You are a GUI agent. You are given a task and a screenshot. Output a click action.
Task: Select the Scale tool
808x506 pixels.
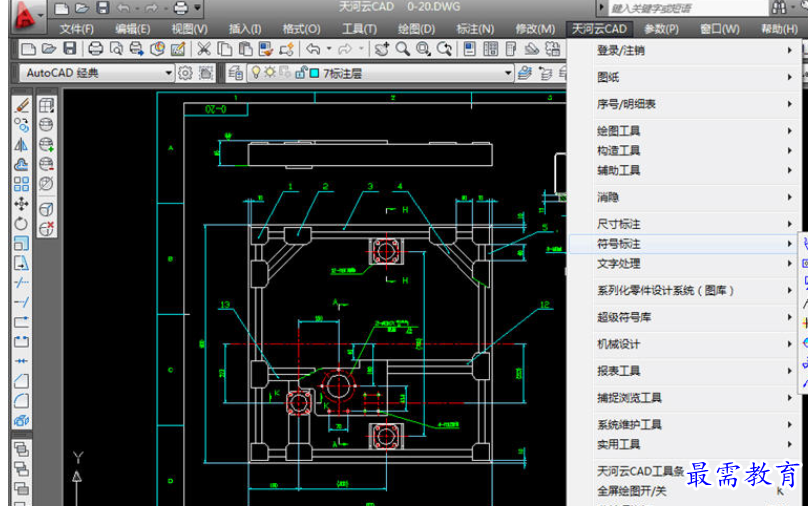tap(22, 243)
